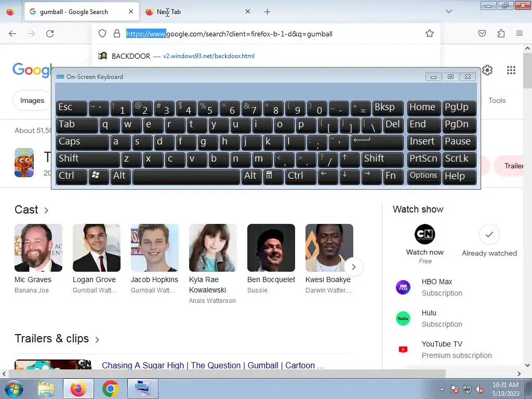This screenshot has height=399, width=532.
Task: Click the taskbar clock showing 10:31 AM
Action: (506, 389)
